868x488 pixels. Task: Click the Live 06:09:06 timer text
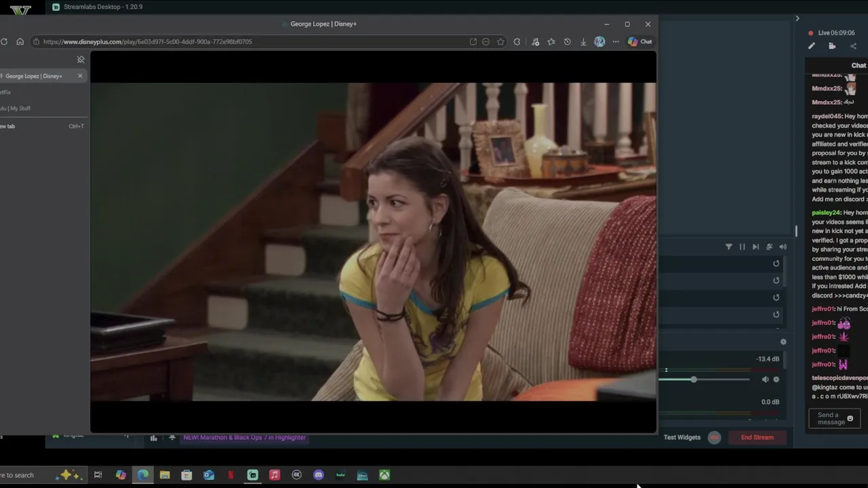[x=836, y=33]
